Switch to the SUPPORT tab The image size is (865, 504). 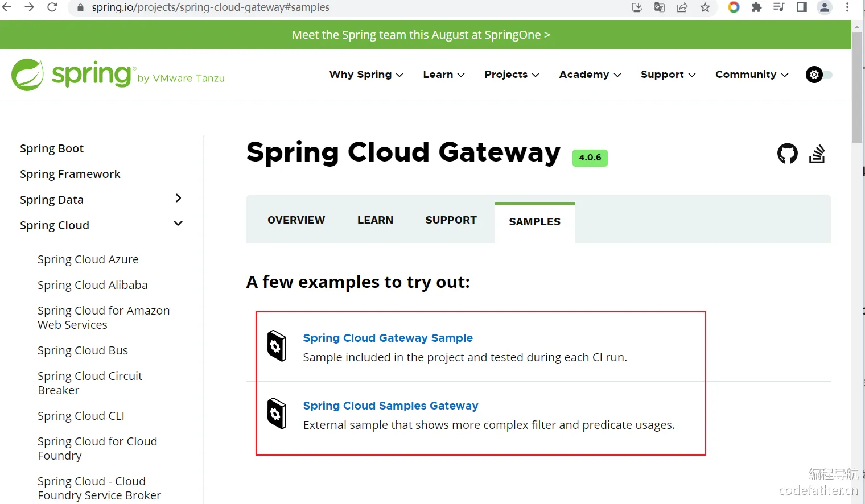tap(451, 220)
